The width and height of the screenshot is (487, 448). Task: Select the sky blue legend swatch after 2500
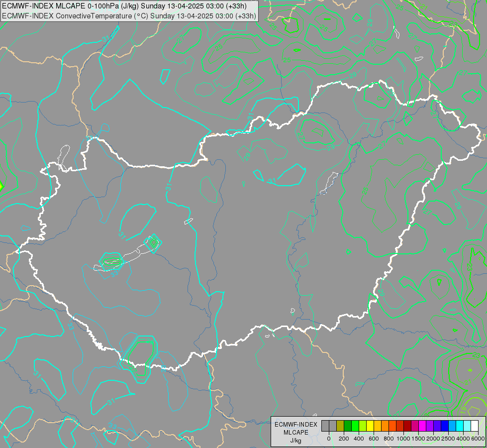[x=453, y=426]
